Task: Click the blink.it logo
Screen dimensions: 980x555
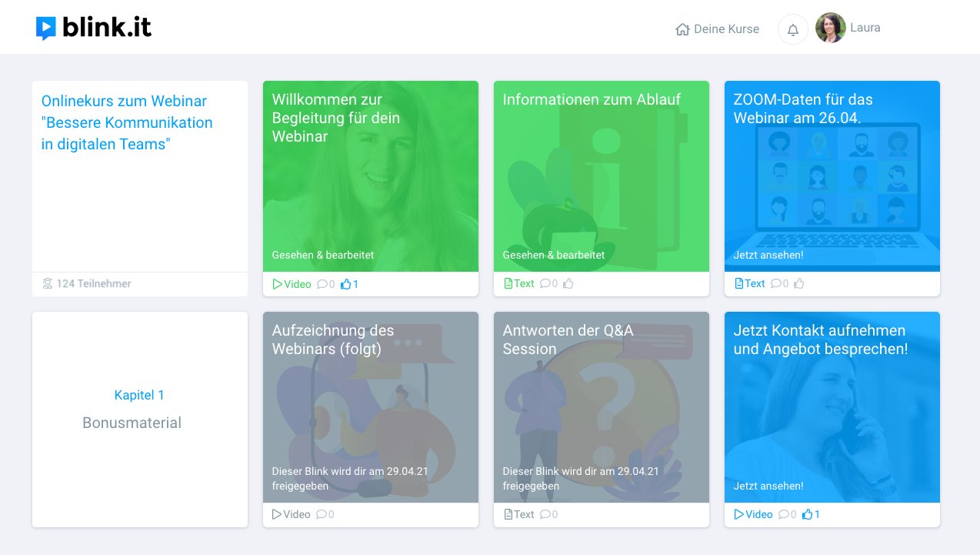Action: coord(94,28)
